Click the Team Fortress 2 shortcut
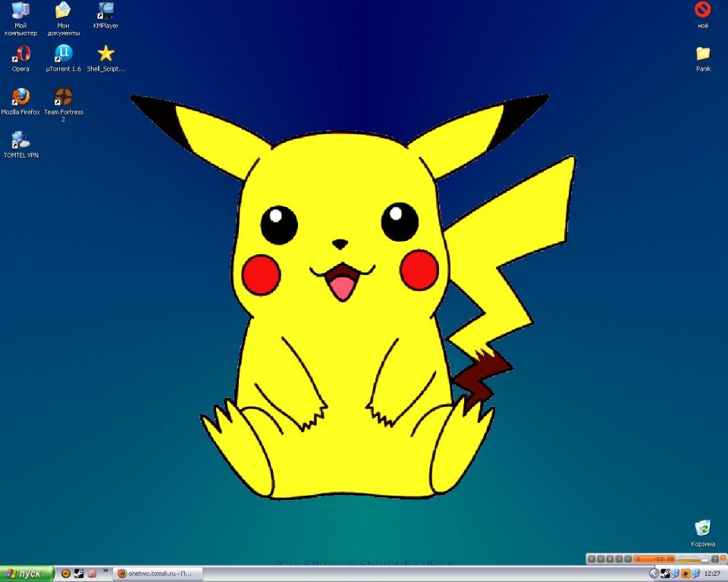 [63, 105]
